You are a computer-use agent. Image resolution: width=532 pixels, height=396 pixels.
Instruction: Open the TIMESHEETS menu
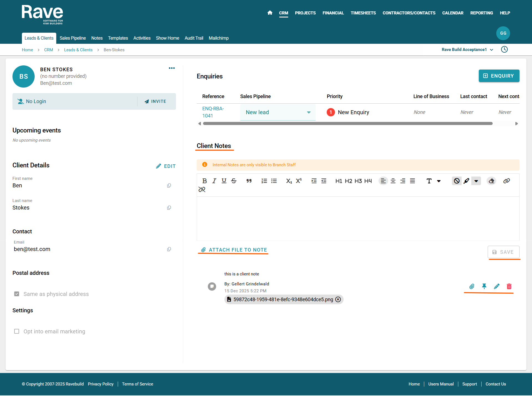click(363, 13)
